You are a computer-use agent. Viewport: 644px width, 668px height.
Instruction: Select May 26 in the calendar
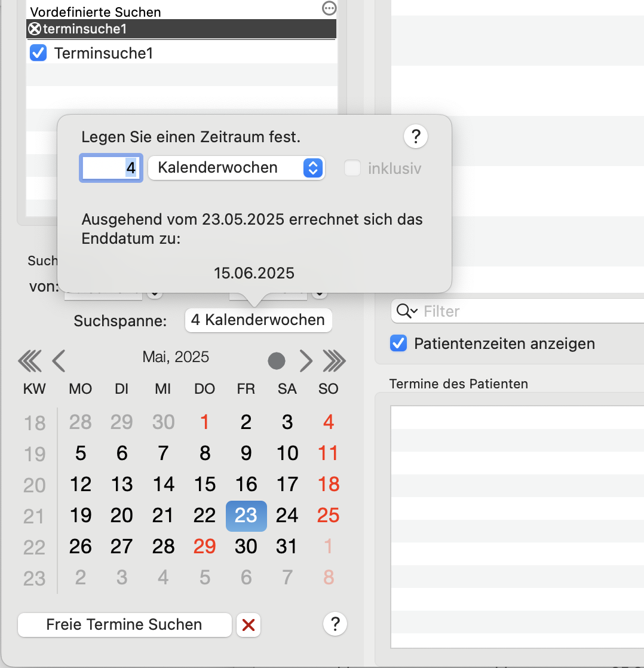(x=81, y=547)
